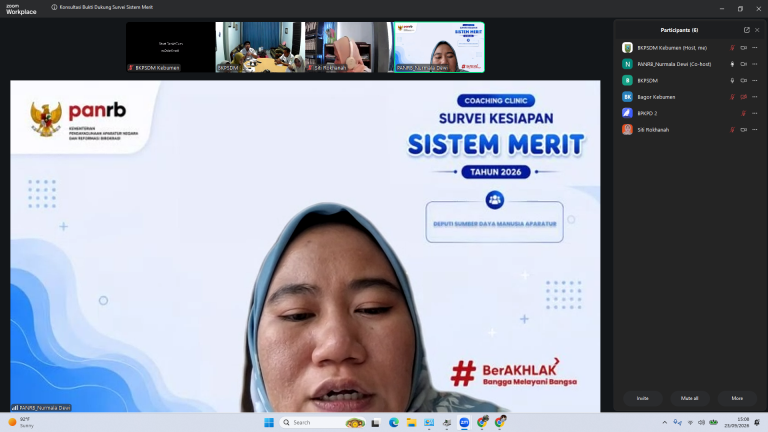Open Task View on the taskbar
The image size is (768, 432).
click(x=376, y=422)
